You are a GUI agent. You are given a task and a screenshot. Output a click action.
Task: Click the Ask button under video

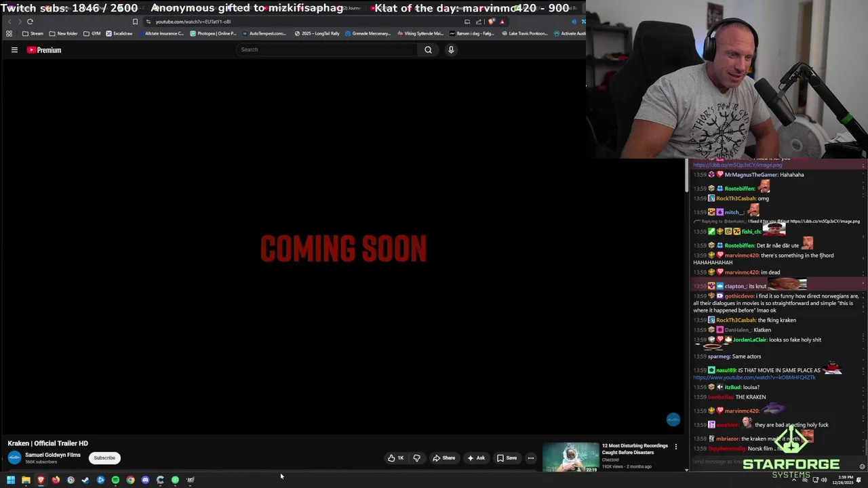(x=476, y=458)
